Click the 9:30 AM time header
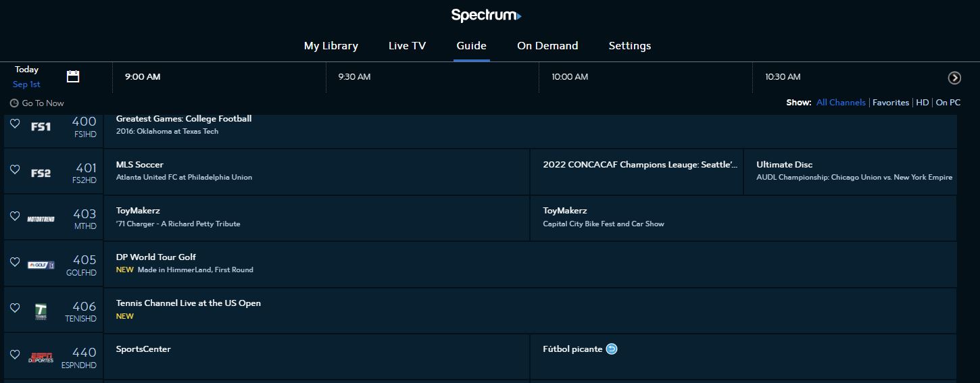The image size is (980, 383). 355,77
